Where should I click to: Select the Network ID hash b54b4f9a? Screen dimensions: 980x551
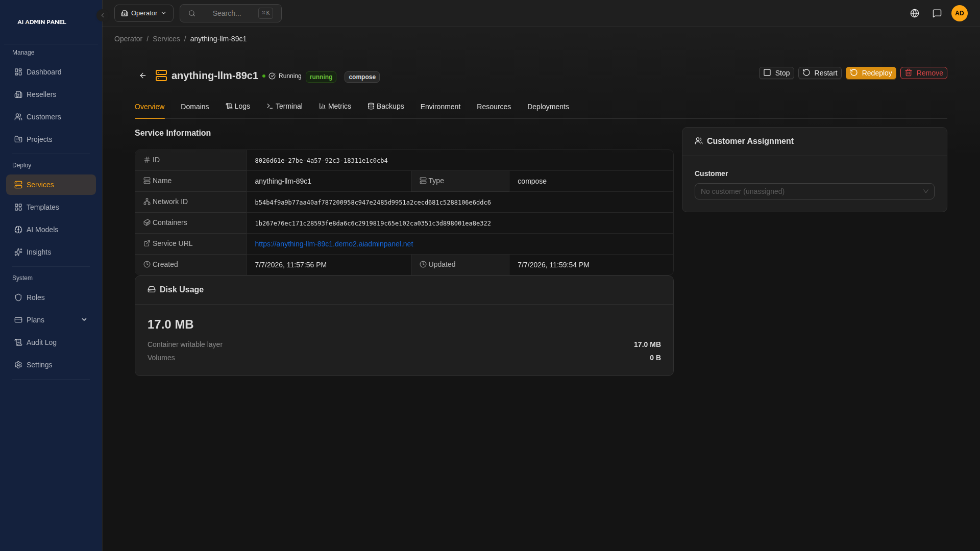pyautogui.click(x=373, y=203)
